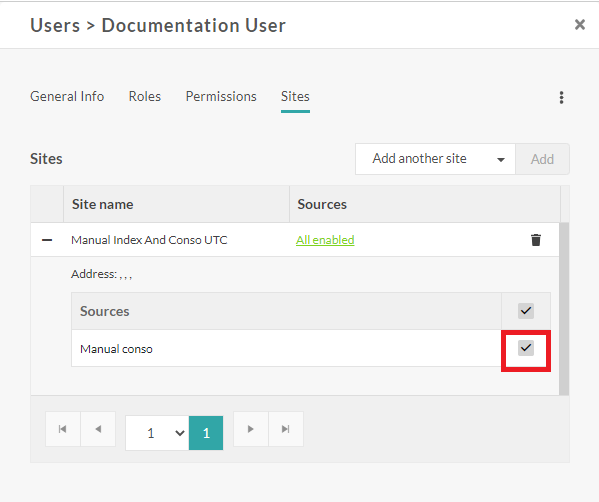
Task: Delete the Manual Index And Conso UTC site
Action: click(536, 240)
